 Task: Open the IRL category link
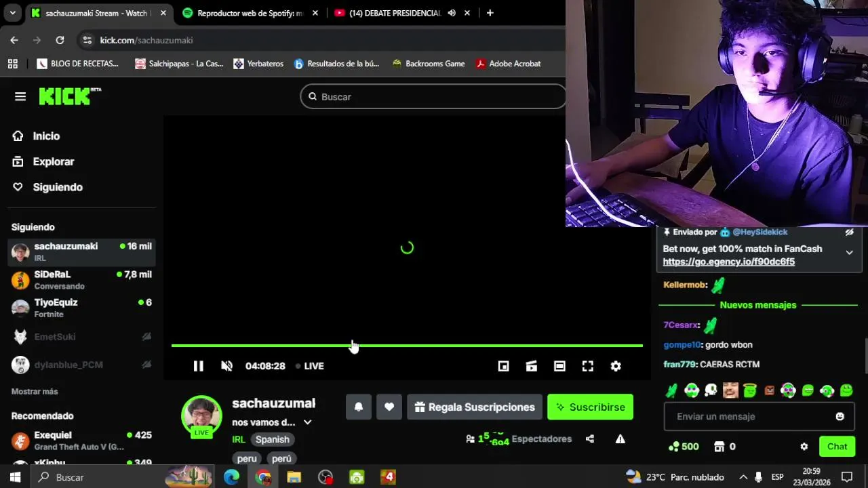click(239, 439)
